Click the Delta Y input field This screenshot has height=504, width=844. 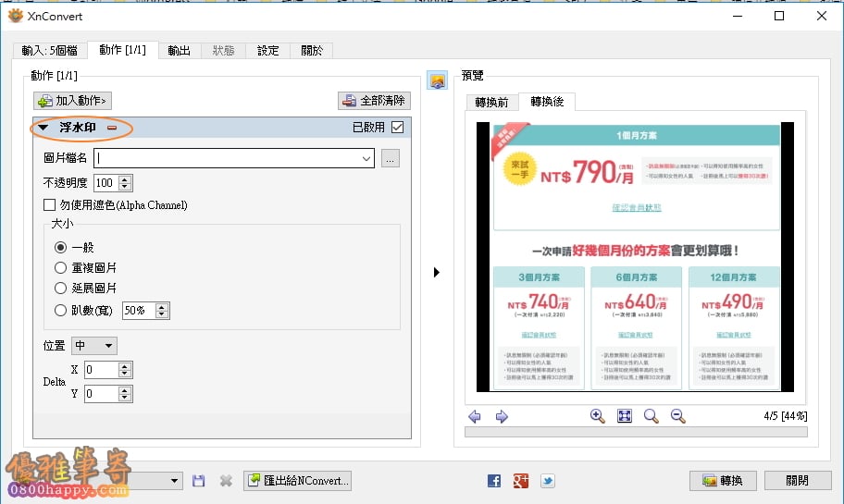tap(101, 394)
